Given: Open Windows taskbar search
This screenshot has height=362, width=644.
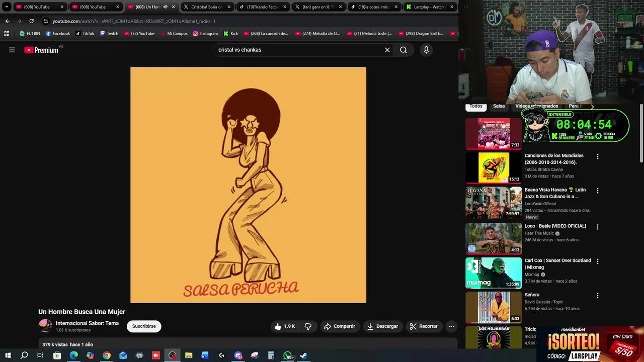Looking at the screenshot, I should (x=24, y=355).
